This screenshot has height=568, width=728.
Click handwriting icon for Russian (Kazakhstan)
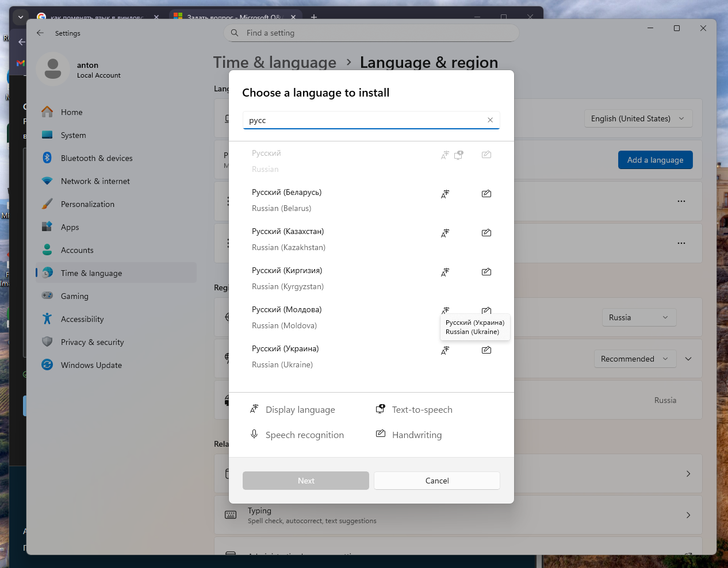pos(486,233)
